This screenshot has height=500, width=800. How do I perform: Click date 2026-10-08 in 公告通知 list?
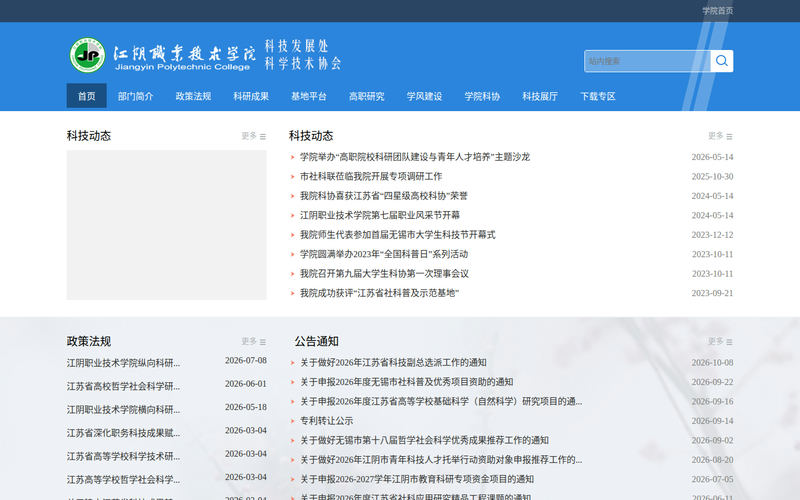(712, 362)
